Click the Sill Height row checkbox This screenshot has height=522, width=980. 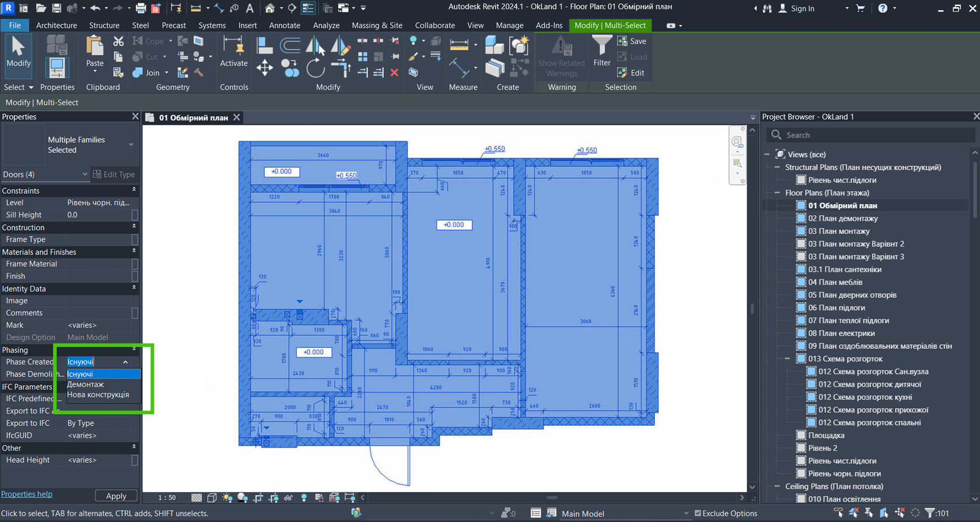coord(135,215)
